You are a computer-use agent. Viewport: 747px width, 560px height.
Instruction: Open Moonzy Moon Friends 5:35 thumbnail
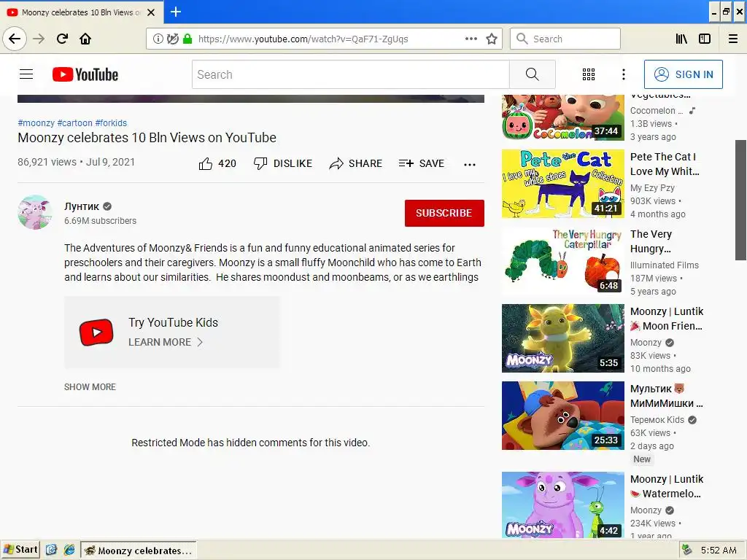(x=562, y=338)
